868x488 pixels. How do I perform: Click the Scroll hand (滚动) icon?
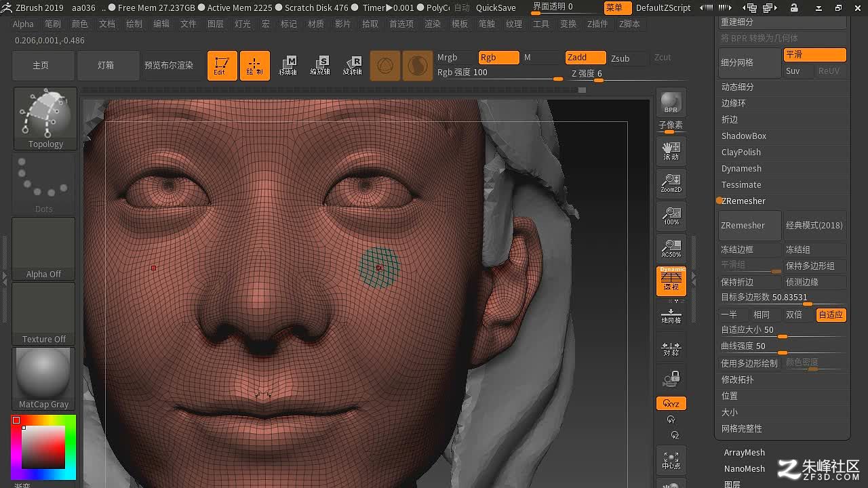coord(671,150)
